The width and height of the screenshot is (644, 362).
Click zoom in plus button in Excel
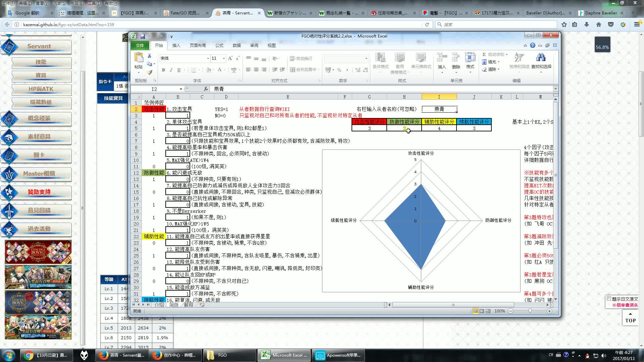click(549, 311)
